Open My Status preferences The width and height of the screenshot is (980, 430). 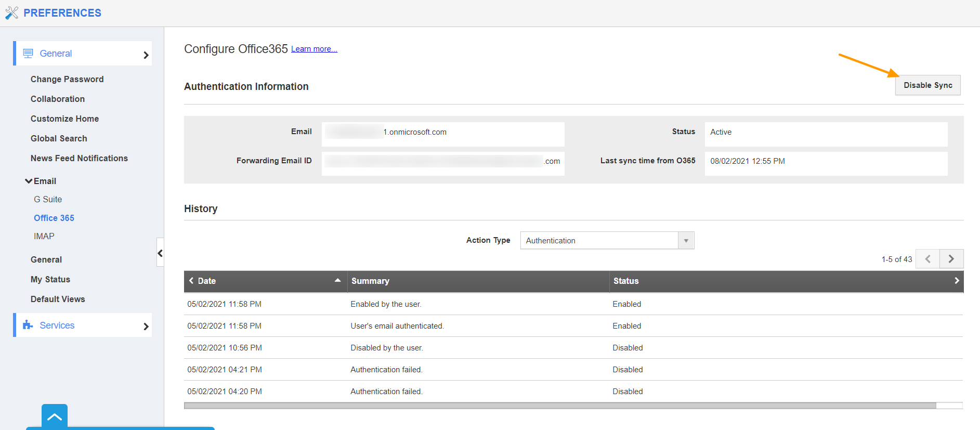(x=50, y=279)
